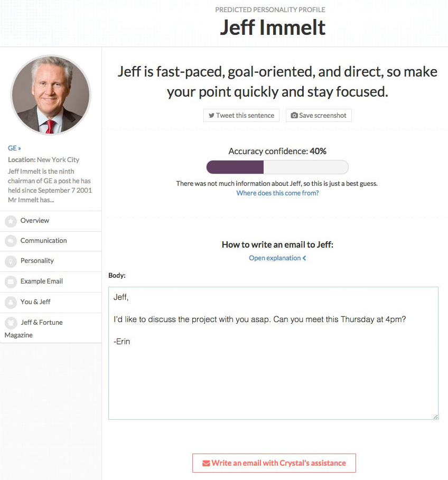The image size is (448, 480).
Task: Open Jeff & Fortune Magazine via its bird icon
Action: click(12, 322)
